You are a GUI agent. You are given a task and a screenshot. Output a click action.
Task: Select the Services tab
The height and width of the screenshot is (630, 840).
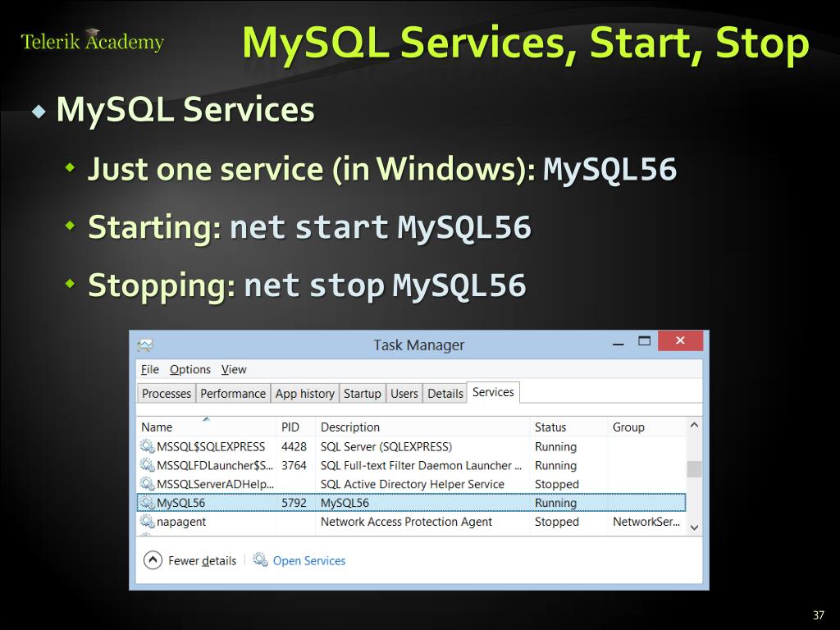tap(493, 392)
